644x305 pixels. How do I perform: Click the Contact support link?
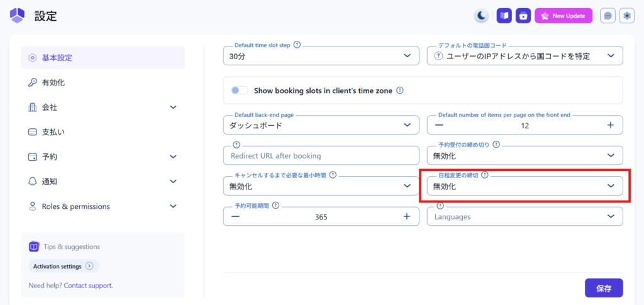(x=88, y=286)
